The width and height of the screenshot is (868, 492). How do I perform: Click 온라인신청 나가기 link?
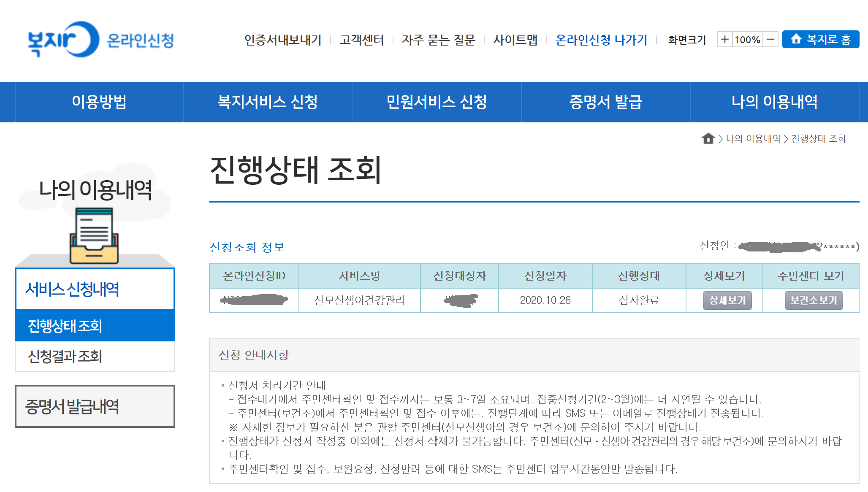pos(601,40)
